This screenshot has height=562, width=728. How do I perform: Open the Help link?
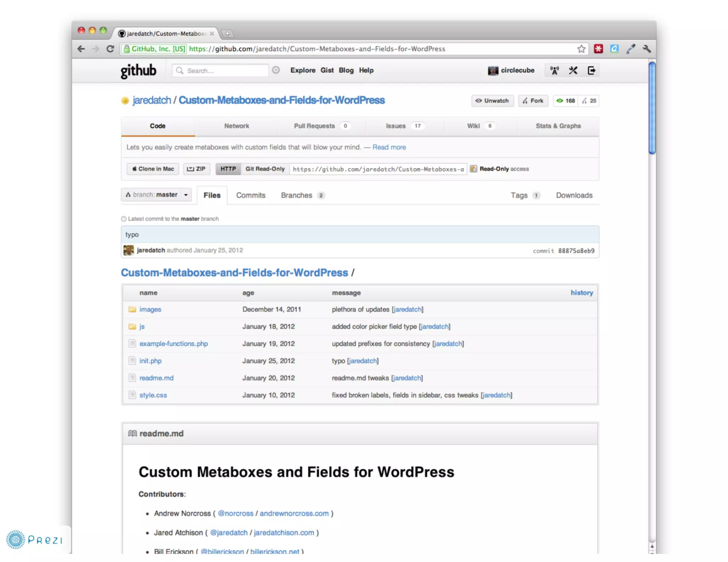[x=366, y=70]
